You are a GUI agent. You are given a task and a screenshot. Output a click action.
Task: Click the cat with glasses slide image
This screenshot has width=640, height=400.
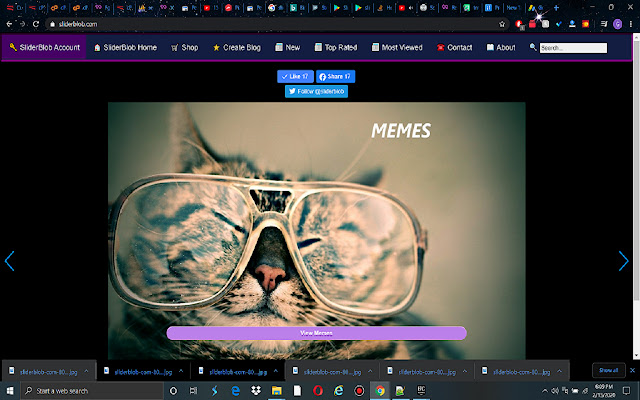[316, 231]
